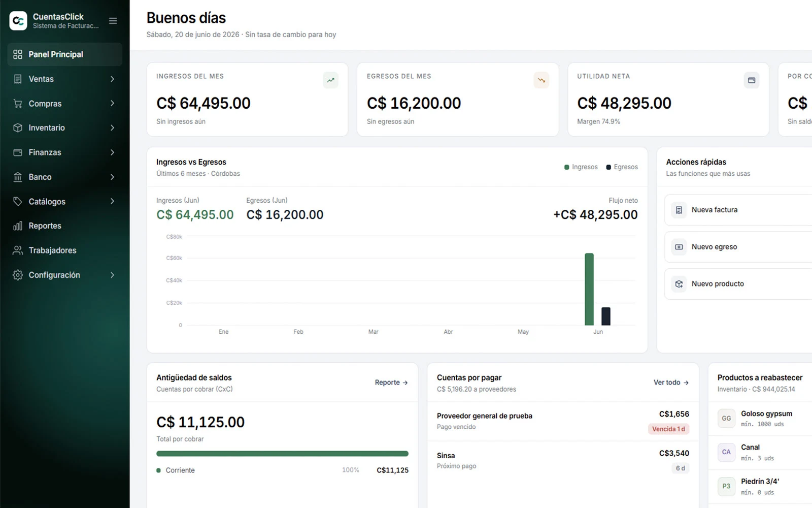812x508 pixels.
Task: Click the trending-down icon in Egresos del Mes card
Action: [x=541, y=80]
